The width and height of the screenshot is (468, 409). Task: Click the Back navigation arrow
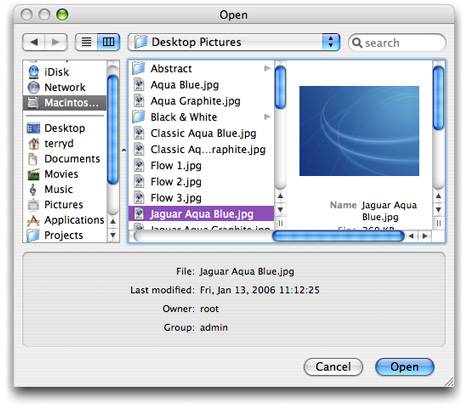pyautogui.click(x=34, y=42)
